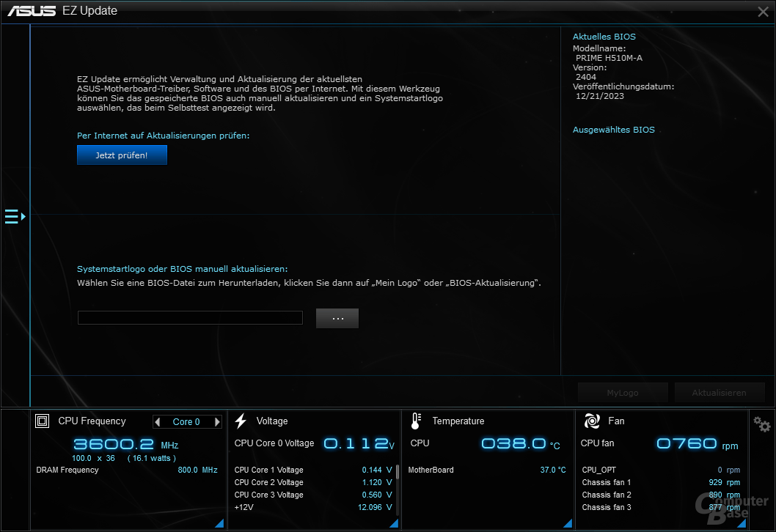This screenshot has width=776, height=532.
Task: Open monitor settings gear icon
Action: (762, 424)
